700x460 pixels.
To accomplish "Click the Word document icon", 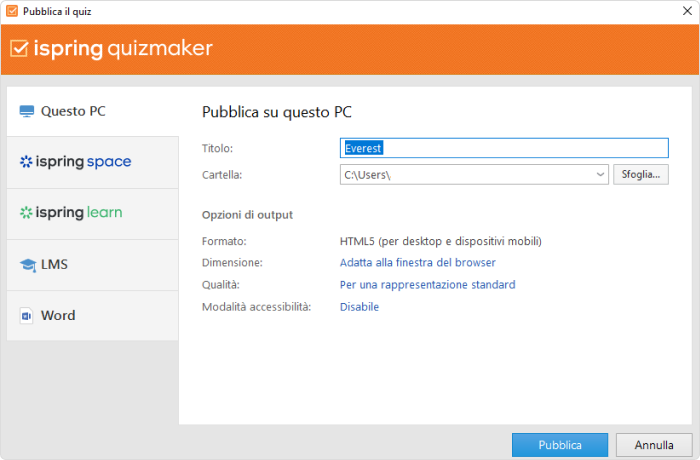I will coord(26,316).
